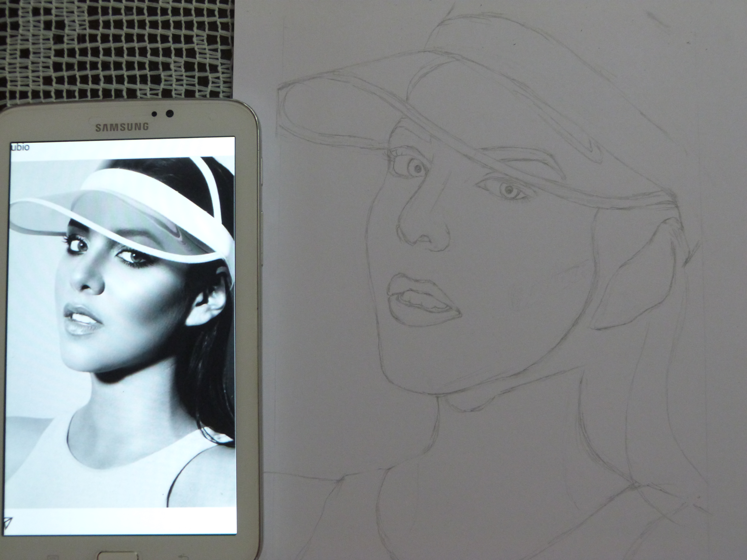Click the SAMSUNG logo on the bezel
The image size is (747, 560).
[x=122, y=127]
